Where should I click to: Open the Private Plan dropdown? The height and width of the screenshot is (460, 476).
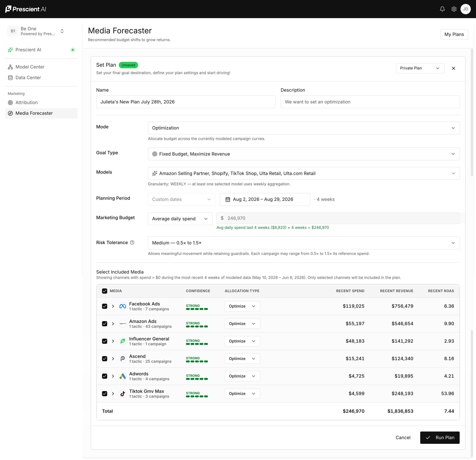(x=420, y=68)
